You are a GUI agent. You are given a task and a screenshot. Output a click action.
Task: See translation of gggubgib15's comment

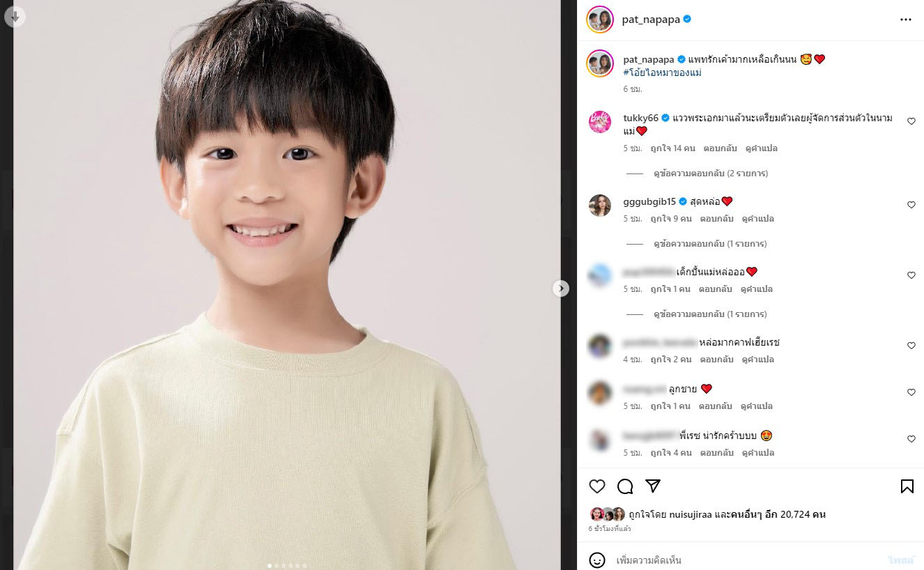point(758,219)
